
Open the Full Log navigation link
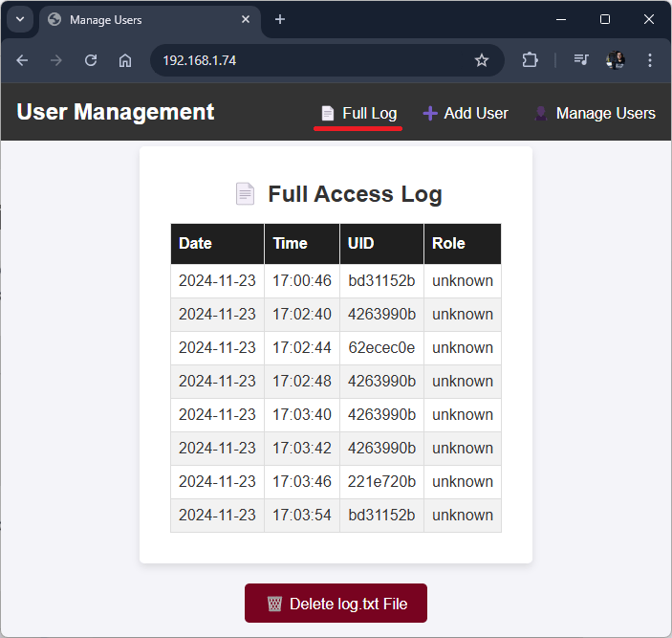tap(369, 114)
